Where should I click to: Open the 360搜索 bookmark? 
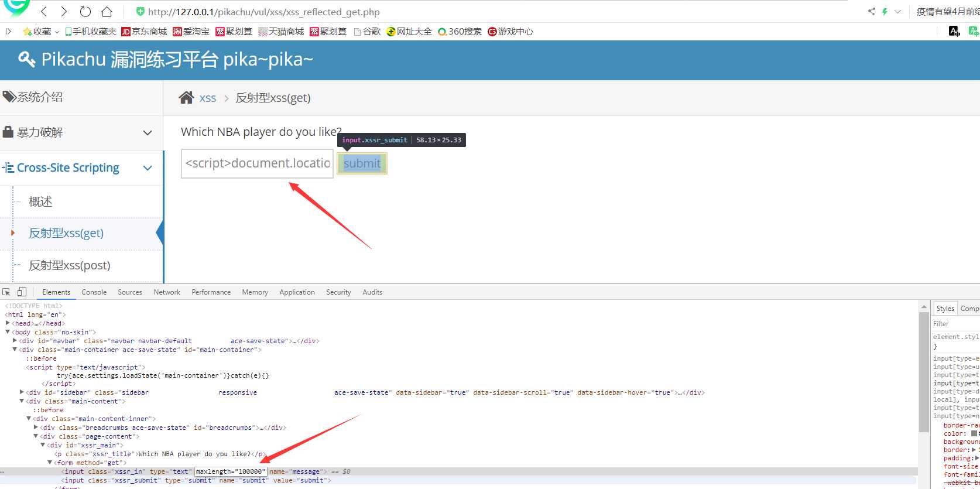(460, 31)
